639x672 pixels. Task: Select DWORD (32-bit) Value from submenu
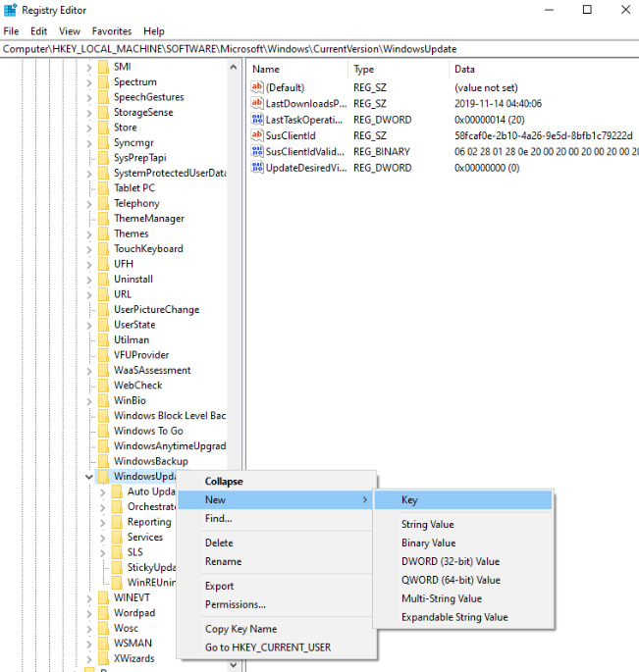[x=450, y=561]
